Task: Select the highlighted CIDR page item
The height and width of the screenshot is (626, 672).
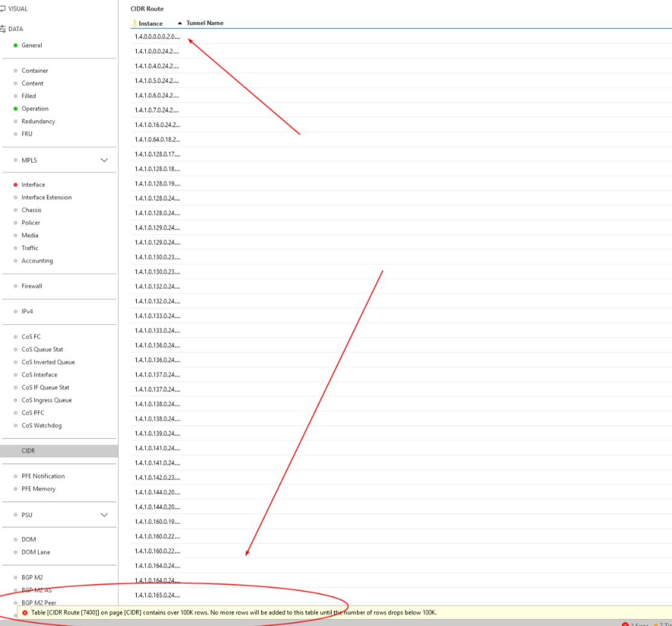Action: 28,451
